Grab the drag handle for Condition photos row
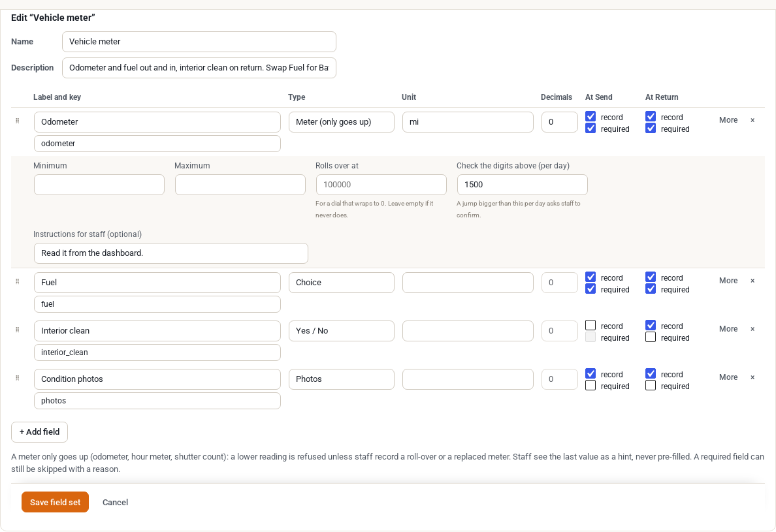Screen dimensions: 776x532 click(x=18, y=378)
